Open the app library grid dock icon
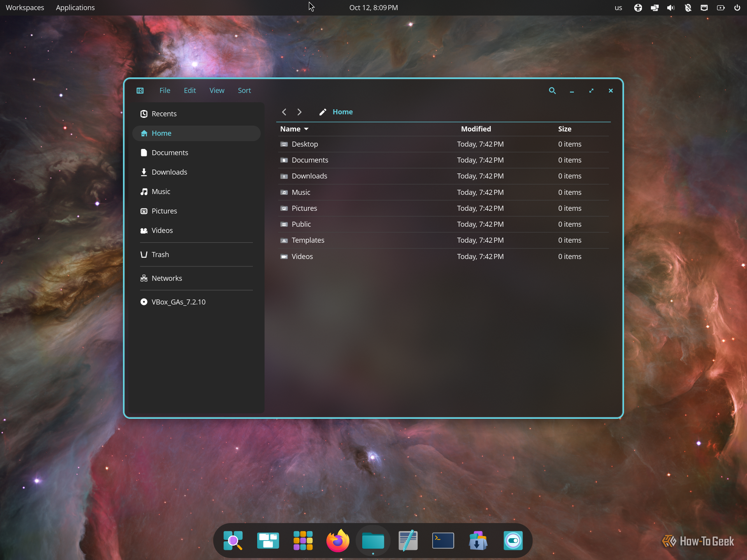This screenshot has width=747, height=560. 303,541
